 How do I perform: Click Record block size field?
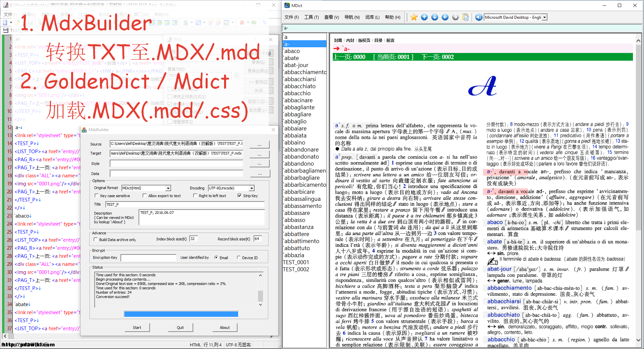[258, 239]
